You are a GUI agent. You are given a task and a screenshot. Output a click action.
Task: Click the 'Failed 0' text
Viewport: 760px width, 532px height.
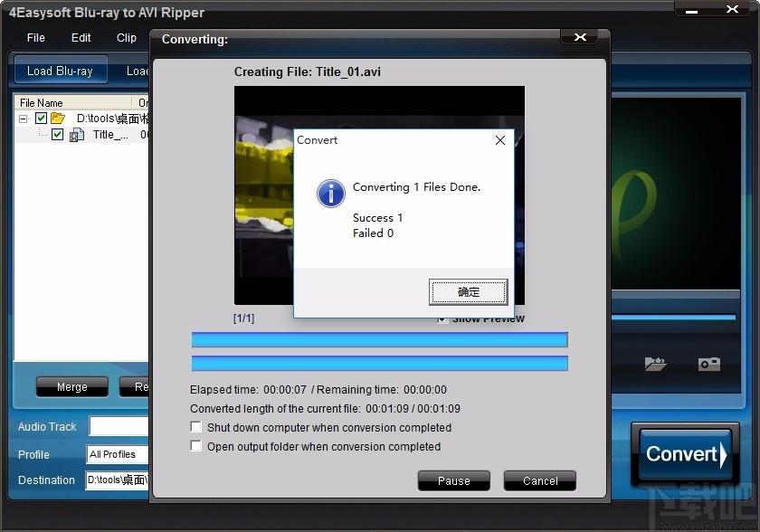(373, 233)
